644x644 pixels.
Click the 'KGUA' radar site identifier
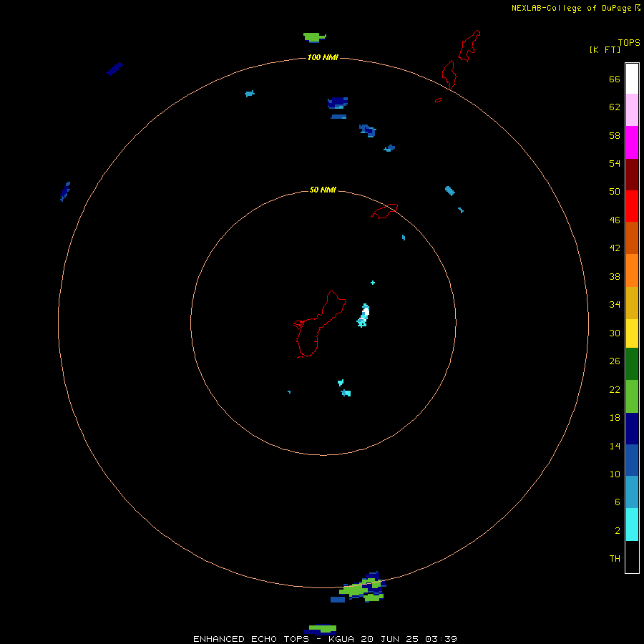(342, 639)
